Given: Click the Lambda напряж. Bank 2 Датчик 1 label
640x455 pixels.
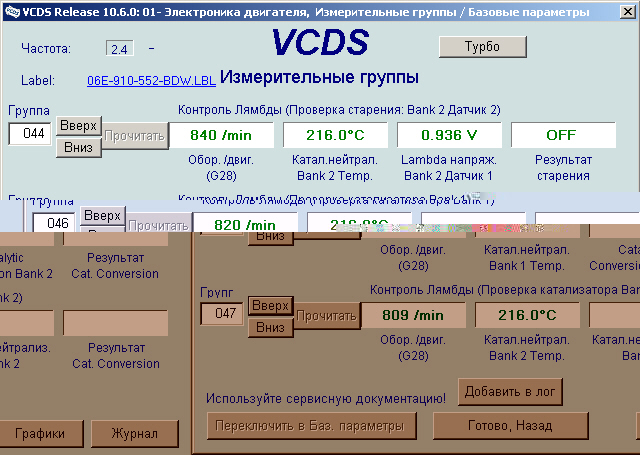Looking at the screenshot, I should [449, 168].
